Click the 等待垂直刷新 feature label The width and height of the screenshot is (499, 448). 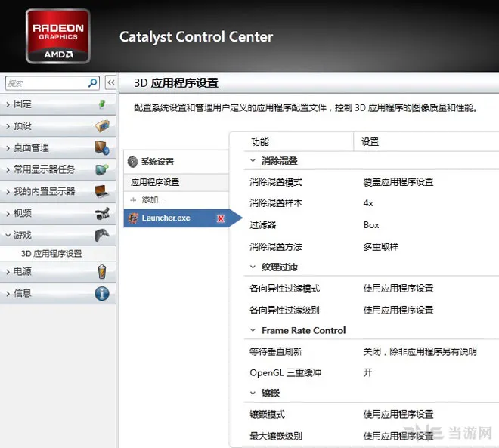coord(276,351)
